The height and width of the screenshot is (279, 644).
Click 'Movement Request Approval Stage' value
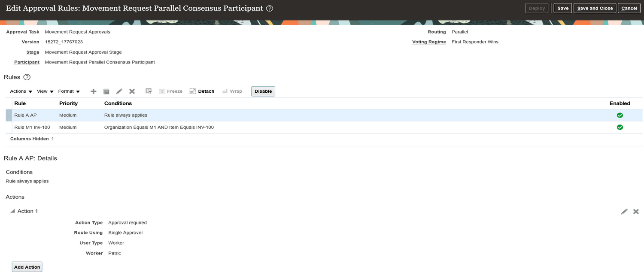[83, 52]
